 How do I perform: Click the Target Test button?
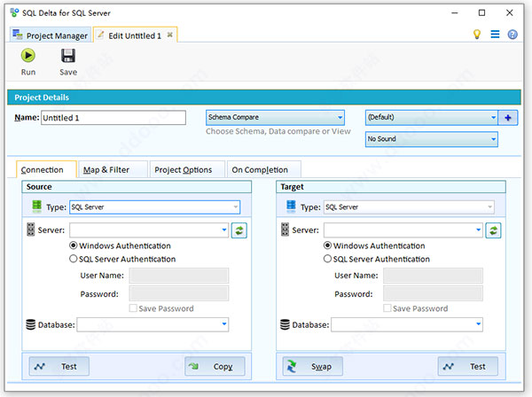(x=468, y=366)
